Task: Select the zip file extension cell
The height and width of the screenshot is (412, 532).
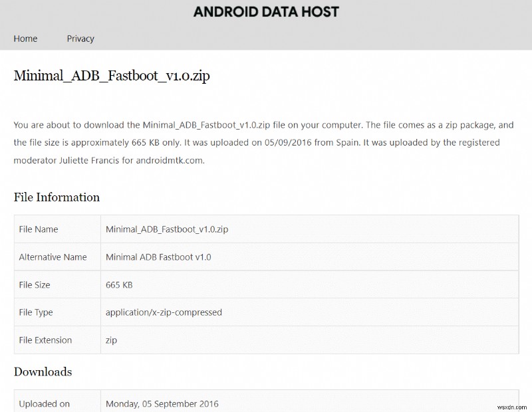Action: (x=111, y=340)
